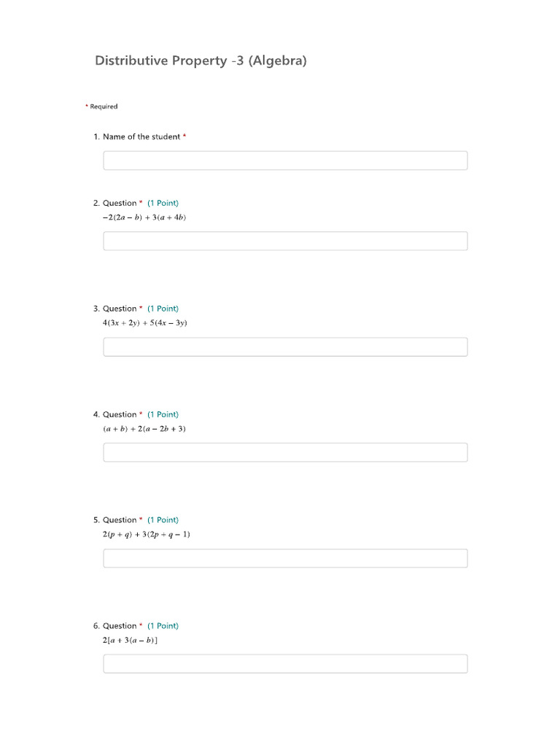The image size is (560, 747).
Task: Click the expression 4(3x + 2y) + 5(4x − 3y)
Action: (145, 323)
